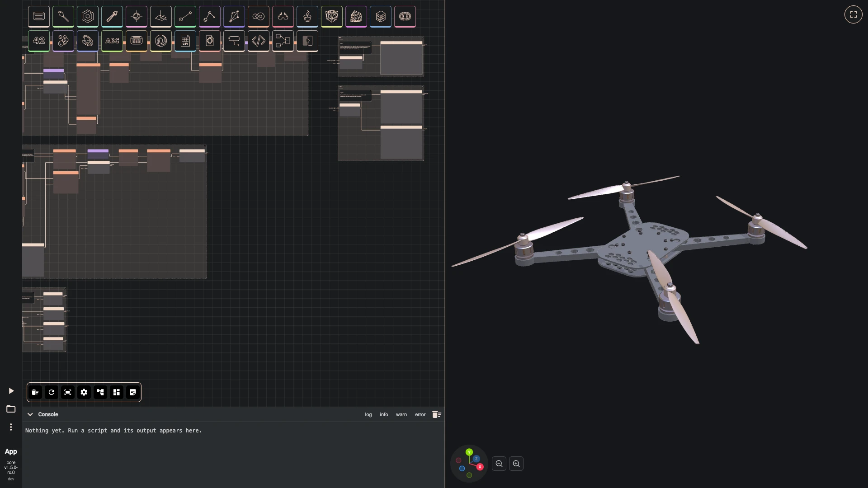868x488 pixels.
Task: Enter fullscreen in the 3D viewer
Action: pos(854,14)
